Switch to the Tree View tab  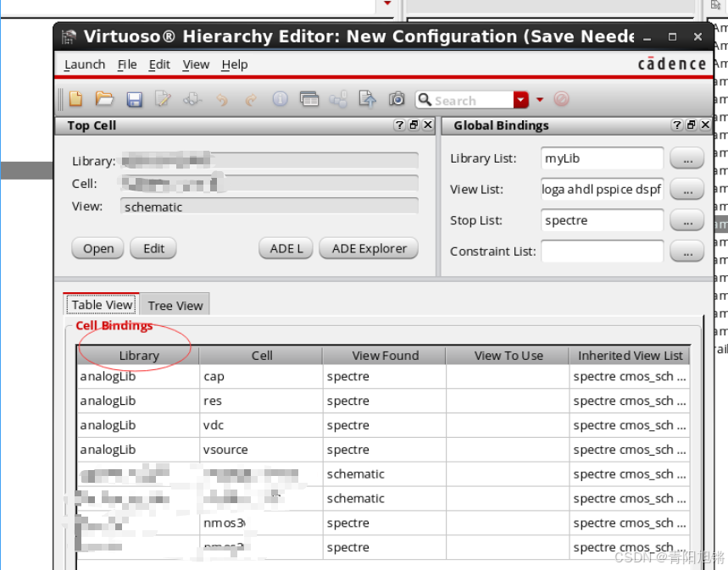point(175,305)
